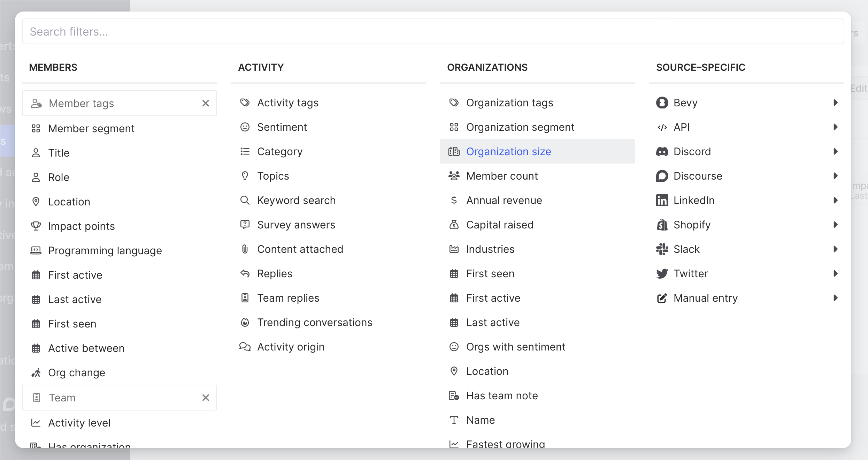Image resolution: width=868 pixels, height=460 pixels.
Task: Expand the Manual entry submenu arrow
Action: tap(835, 298)
